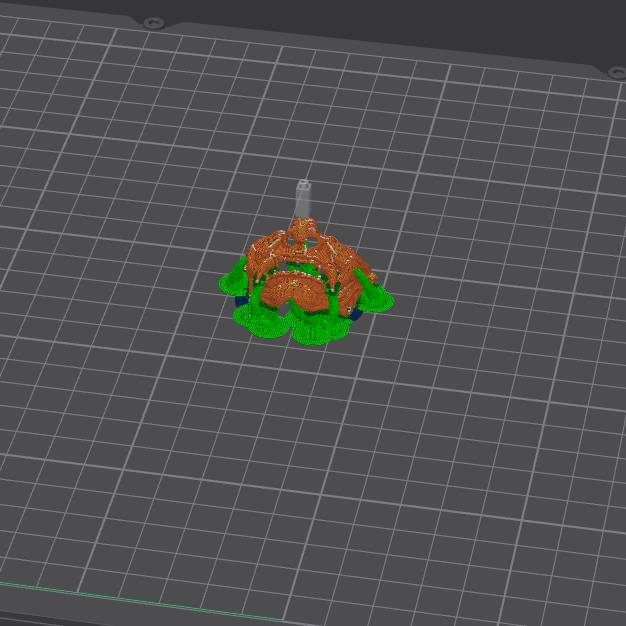Click the translucent nozzle marker above the model

(x=303, y=199)
